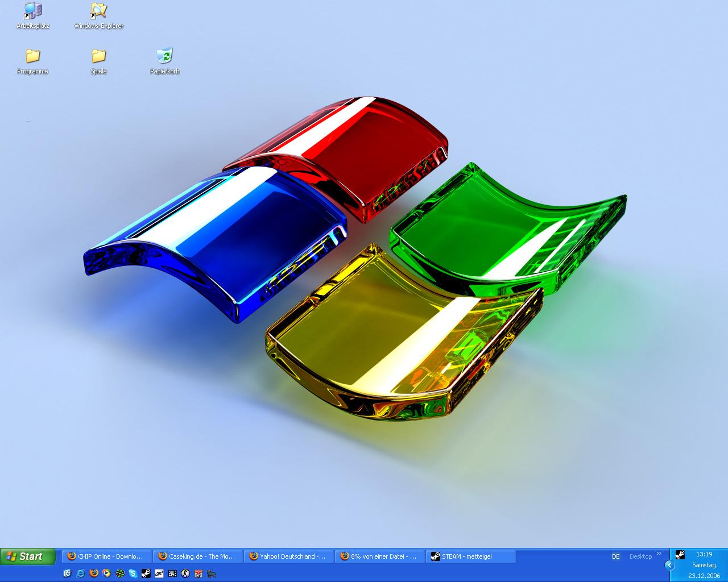Show hidden tray icons arrow

669,565
